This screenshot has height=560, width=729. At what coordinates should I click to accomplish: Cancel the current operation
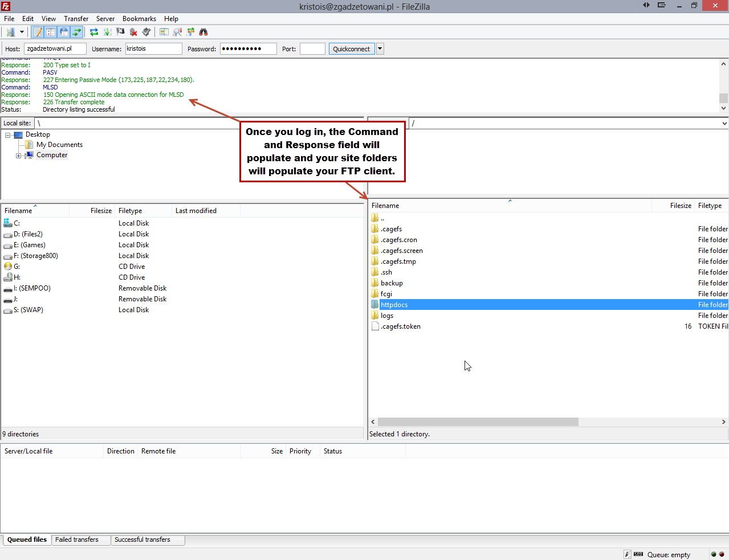(120, 32)
